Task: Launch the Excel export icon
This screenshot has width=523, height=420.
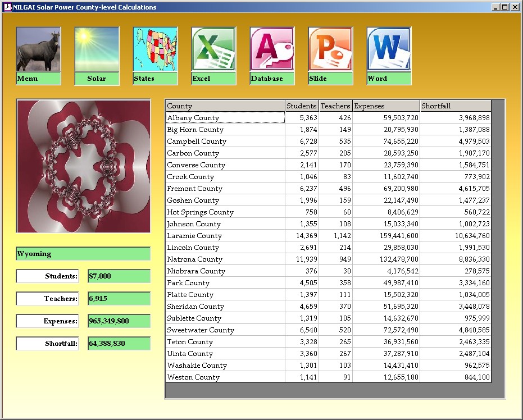Action: (213, 49)
